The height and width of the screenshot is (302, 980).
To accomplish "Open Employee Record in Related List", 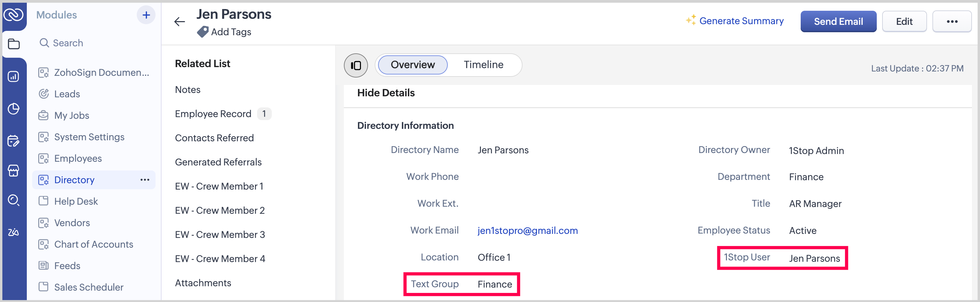I will coord(213,114).
